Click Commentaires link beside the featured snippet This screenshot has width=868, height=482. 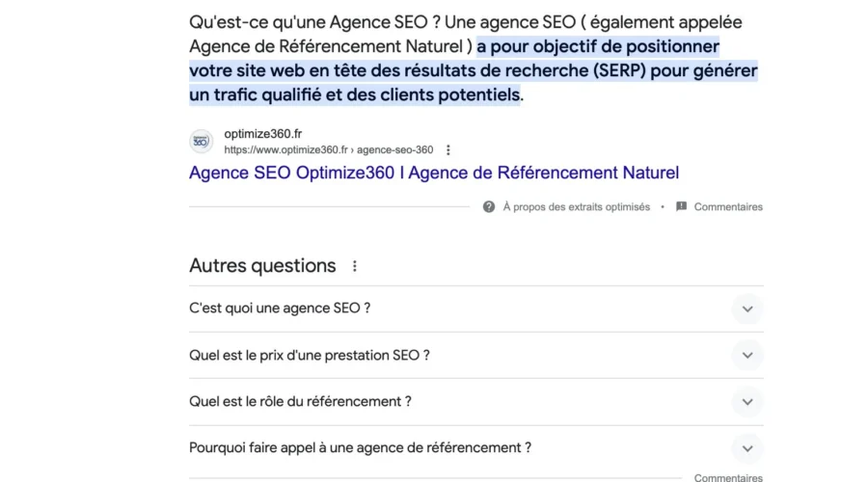728,206
